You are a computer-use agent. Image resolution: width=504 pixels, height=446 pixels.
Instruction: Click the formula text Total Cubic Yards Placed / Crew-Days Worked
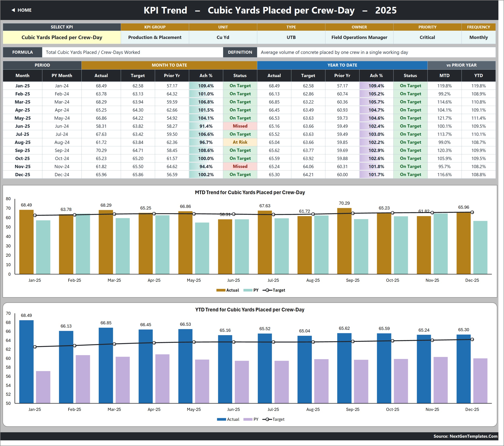pos(93,52)
